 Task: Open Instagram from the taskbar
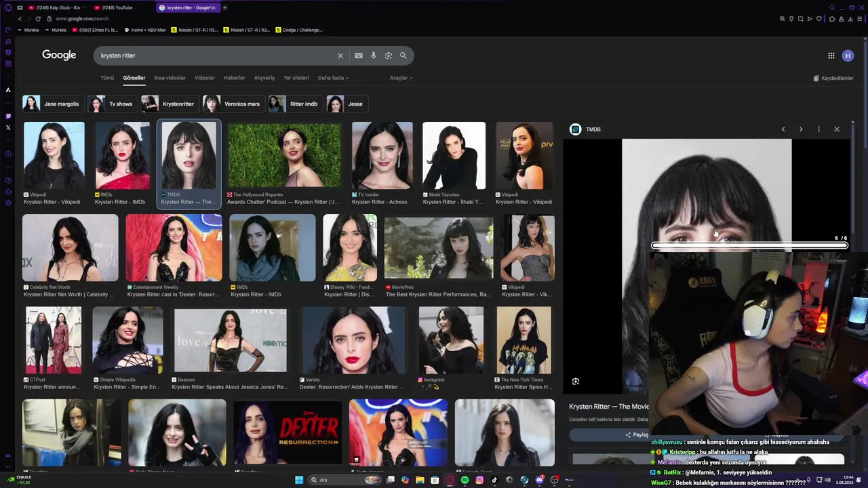pyautogui.click(x=479, y=480)
